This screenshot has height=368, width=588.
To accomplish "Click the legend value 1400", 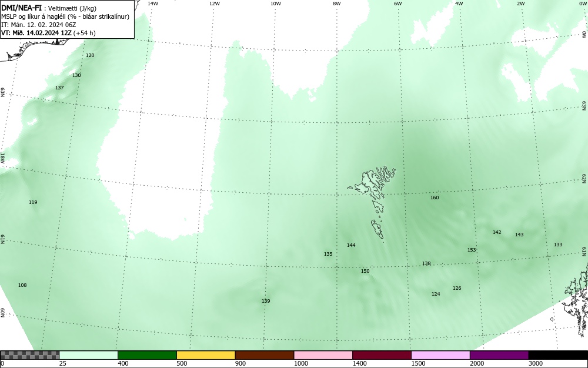I will click(x=360, y=363).
